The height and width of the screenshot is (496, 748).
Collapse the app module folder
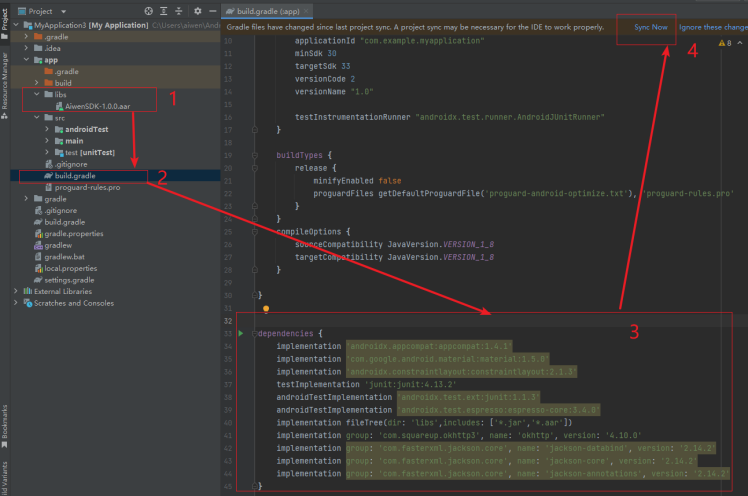tap(26, 60)
